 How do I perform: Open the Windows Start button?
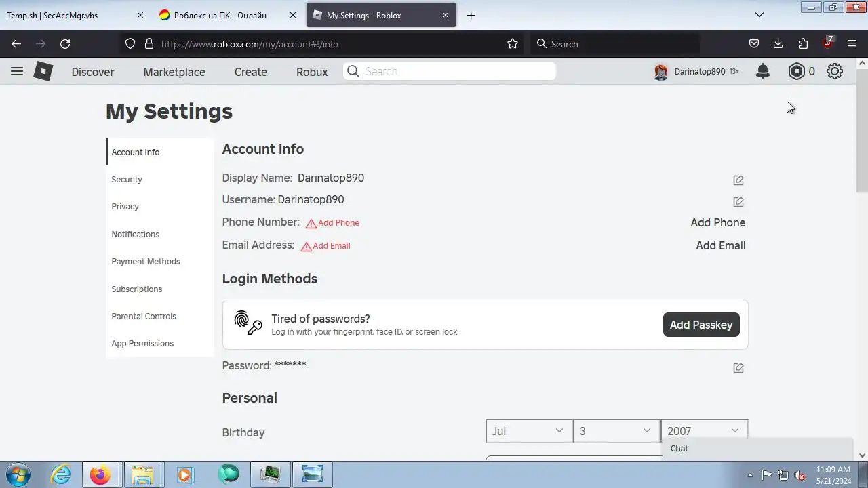tap(18, 474)
